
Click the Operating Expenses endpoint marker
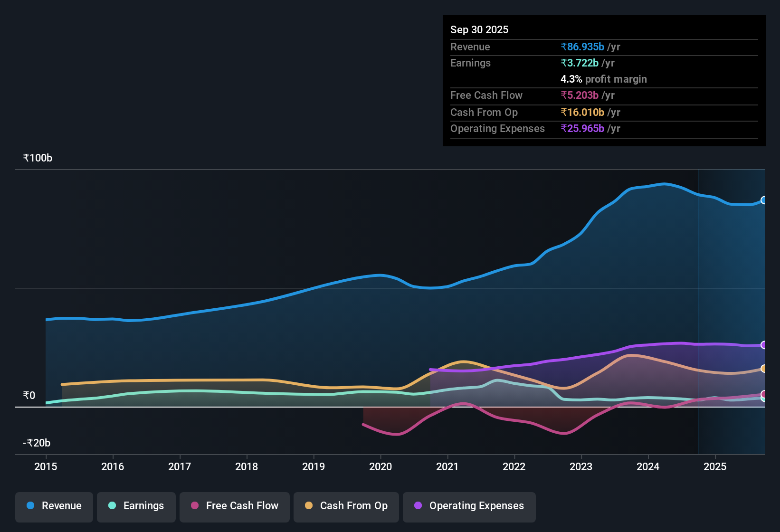point(764,345)
